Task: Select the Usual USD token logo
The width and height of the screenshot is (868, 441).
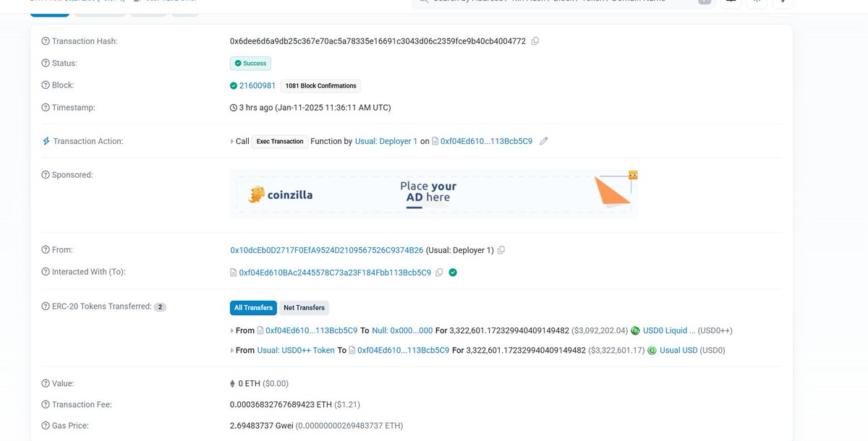Action: tap(652, 350)
